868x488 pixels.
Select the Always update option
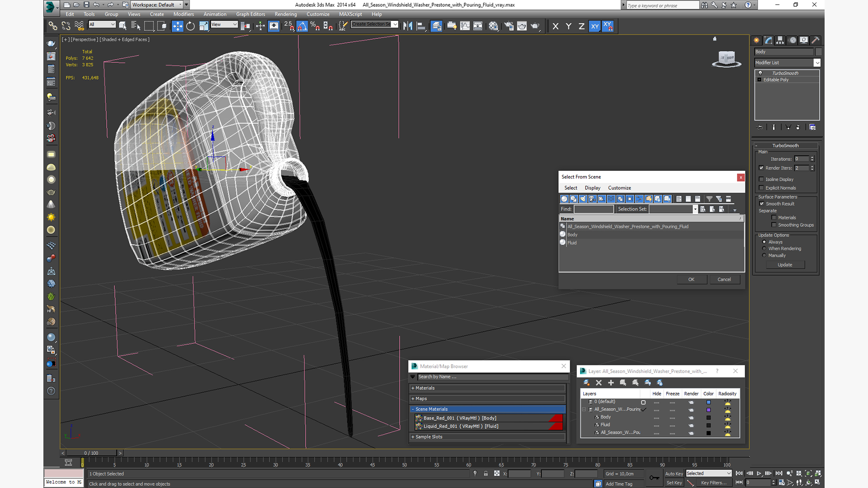tap(764, 242)
